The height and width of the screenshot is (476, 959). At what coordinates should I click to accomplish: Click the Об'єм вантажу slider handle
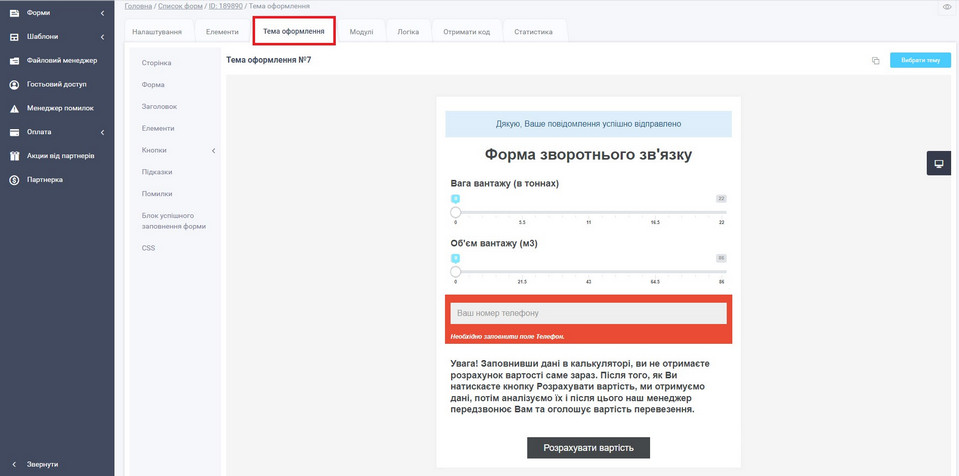point(455,272)
